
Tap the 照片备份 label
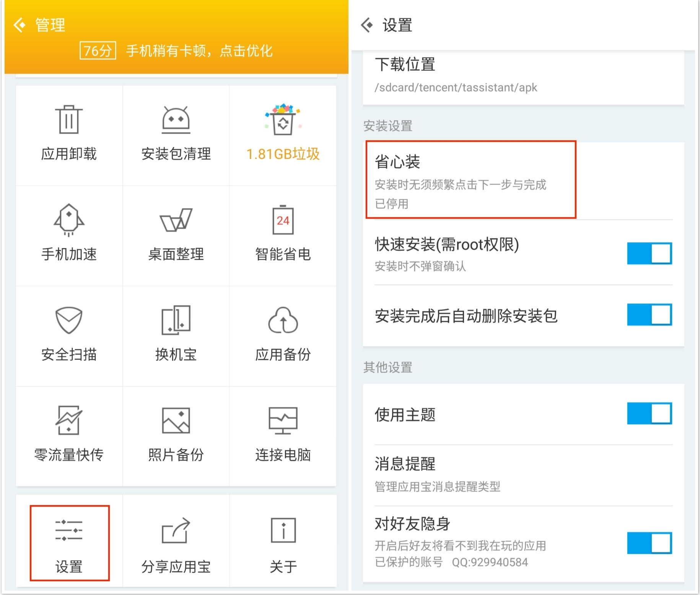point(176,455)
